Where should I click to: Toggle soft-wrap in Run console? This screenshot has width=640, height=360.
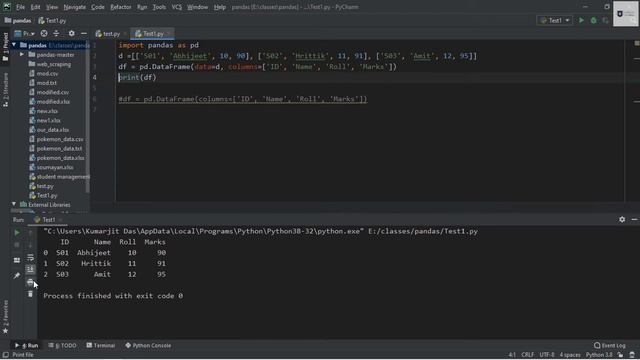[31, 258]
